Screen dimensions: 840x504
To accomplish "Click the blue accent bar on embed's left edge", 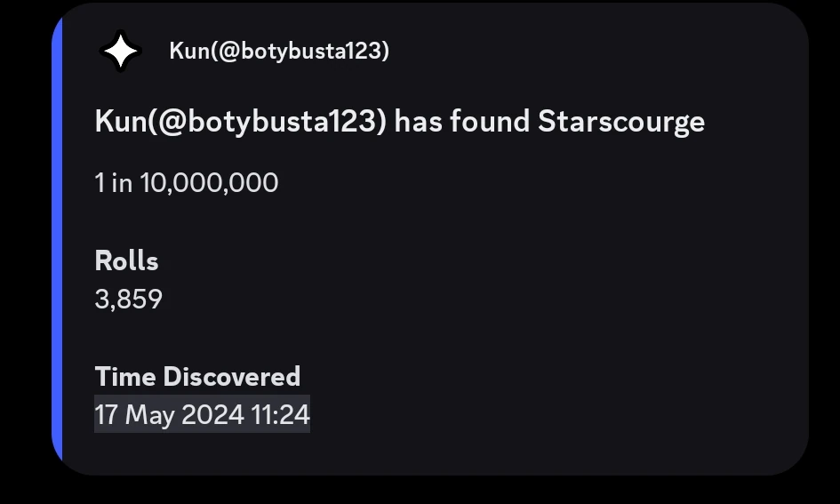I will (57, 240).
